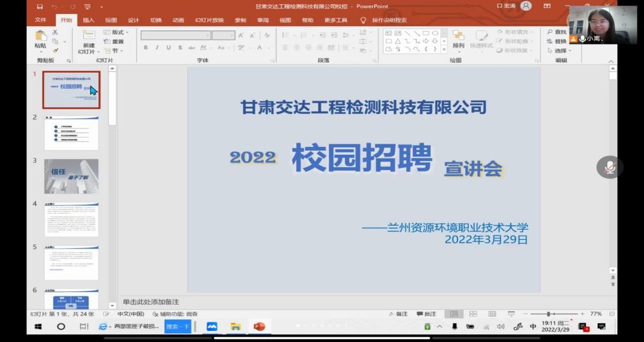Open the Select (选择) dropdown
The width and height of the screenshot is (644, 342).
click(559, 51)
